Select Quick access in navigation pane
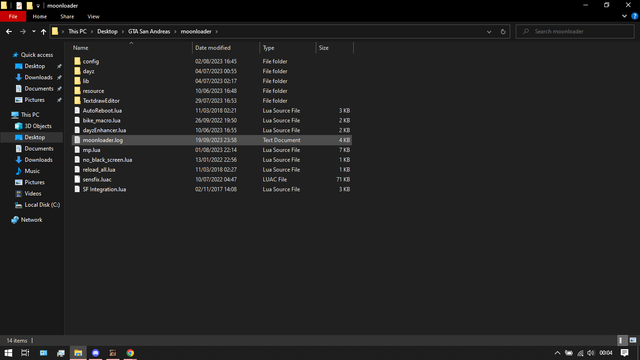 [37, 55]
